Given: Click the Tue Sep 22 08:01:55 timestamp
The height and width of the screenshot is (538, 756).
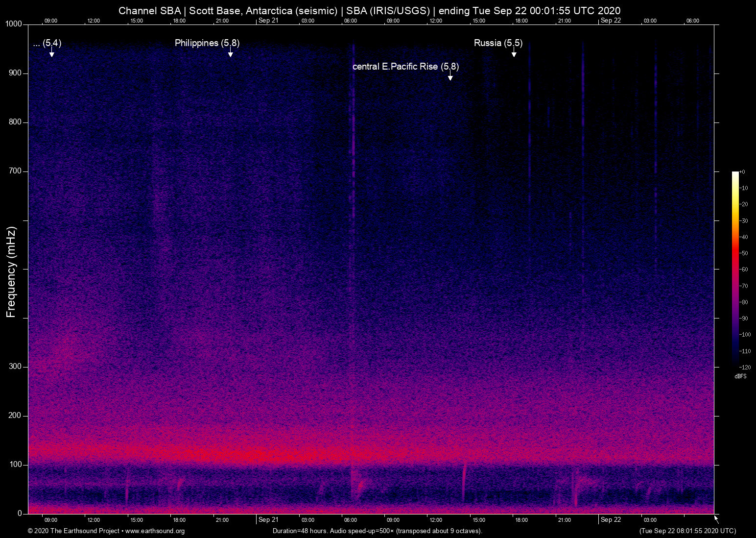Looking at the screenshot, I should tap(687, 531).
